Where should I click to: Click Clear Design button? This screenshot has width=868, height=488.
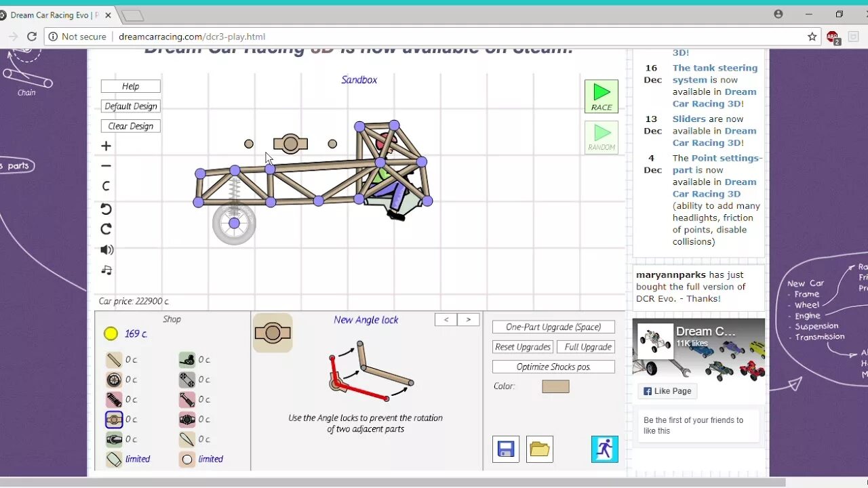coord(131,126)
